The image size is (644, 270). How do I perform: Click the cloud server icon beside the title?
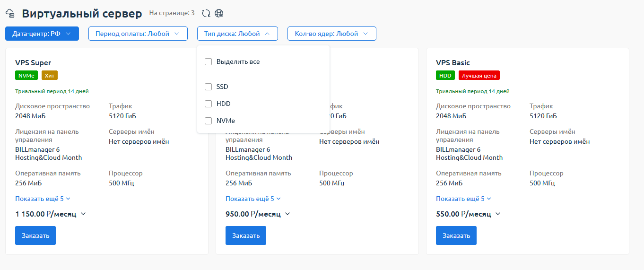click(10, 14)
